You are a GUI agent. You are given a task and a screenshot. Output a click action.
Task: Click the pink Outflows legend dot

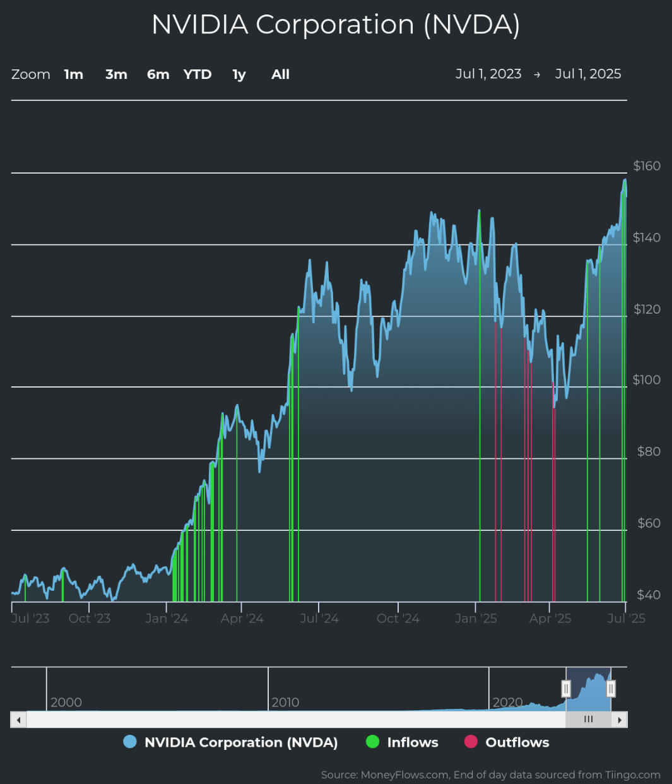pyautogui.click(x=471, y=742)
